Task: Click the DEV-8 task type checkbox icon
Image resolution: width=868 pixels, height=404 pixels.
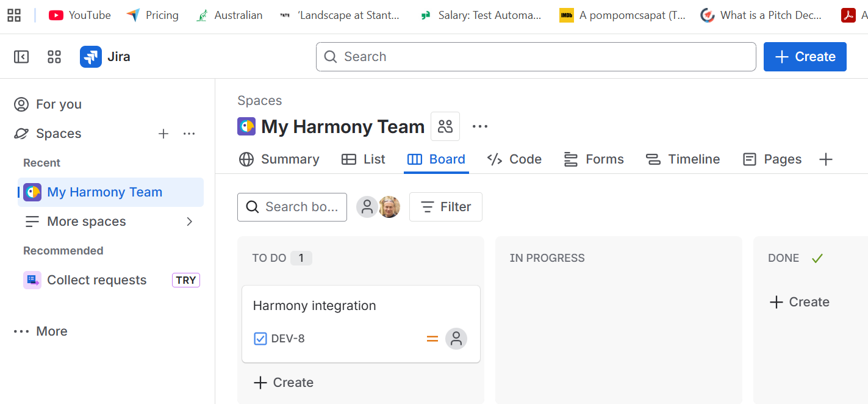Action: (260, 338)
